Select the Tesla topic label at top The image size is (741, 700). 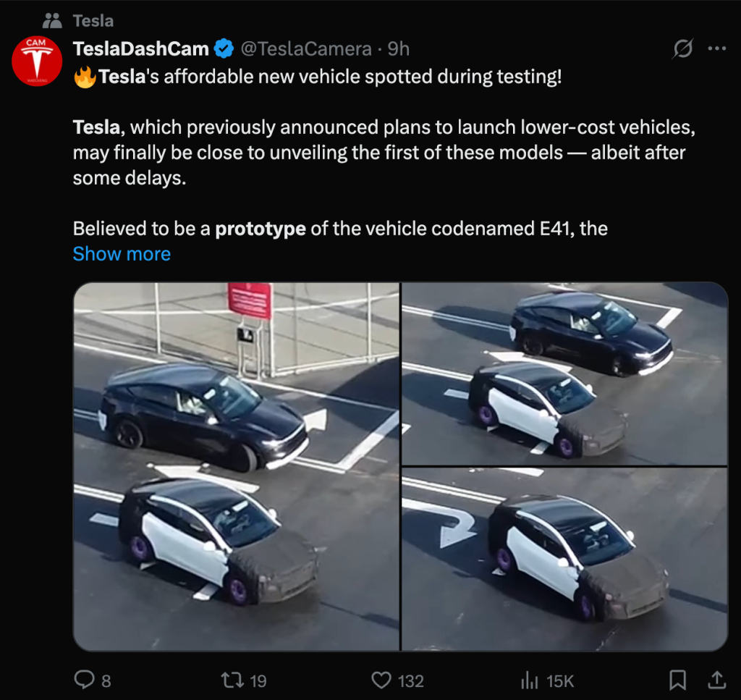(x=93, y=21)
